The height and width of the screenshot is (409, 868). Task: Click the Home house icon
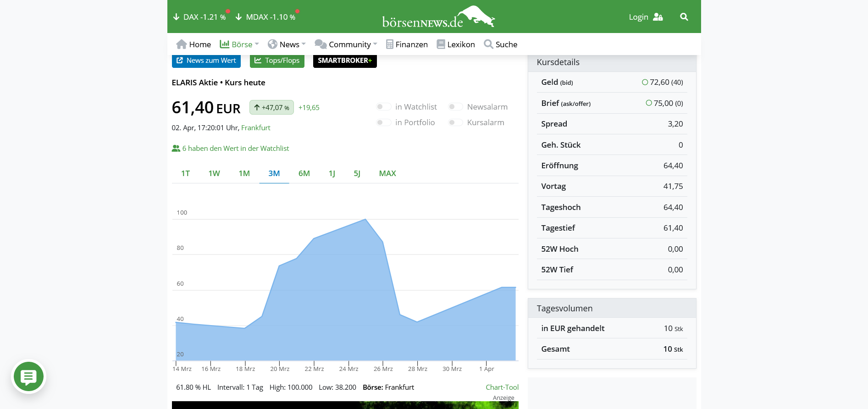point(182,44)
